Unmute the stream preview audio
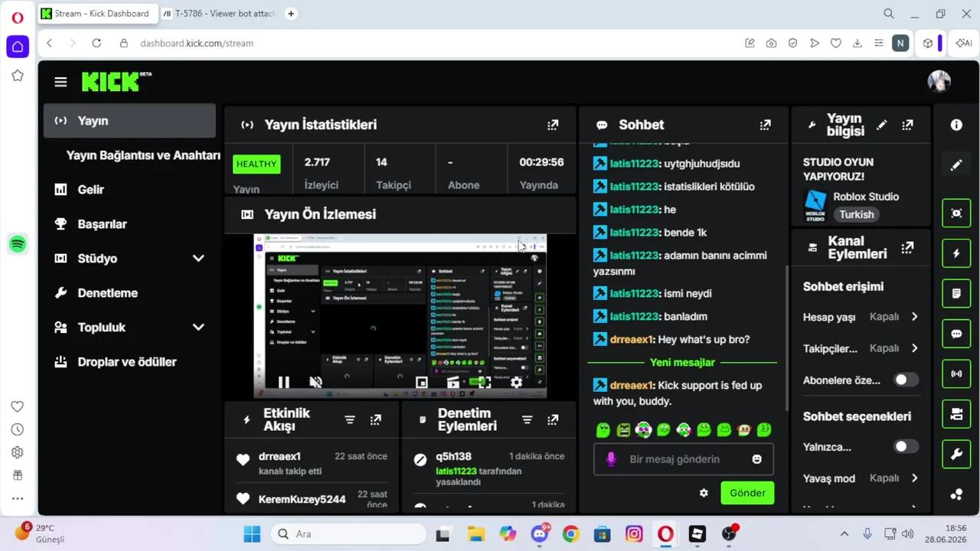Screen dimensions: 980x551 pos(315,382)
